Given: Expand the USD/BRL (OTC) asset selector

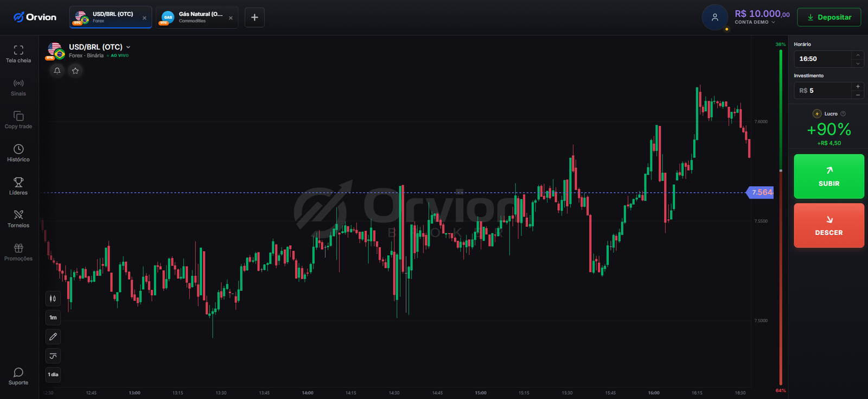Looking at the screenshot, I should (x=100, y=47).
